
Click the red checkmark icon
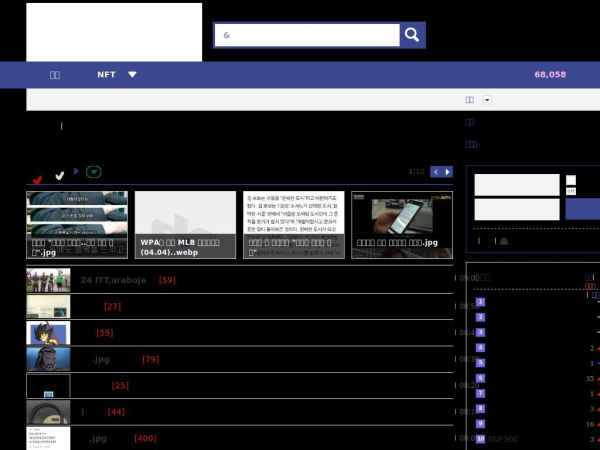pyautogui.click(x=38, y=180)
